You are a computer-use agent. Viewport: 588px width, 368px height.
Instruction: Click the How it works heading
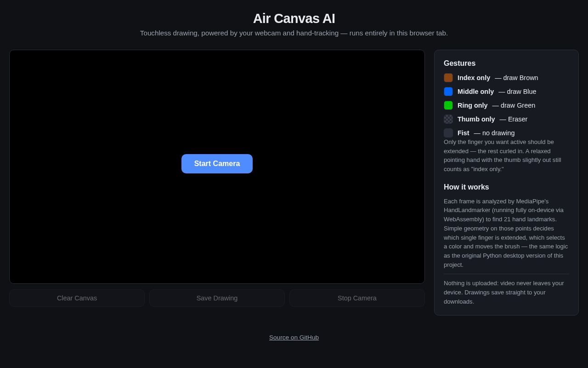click(x=466, y=187)
